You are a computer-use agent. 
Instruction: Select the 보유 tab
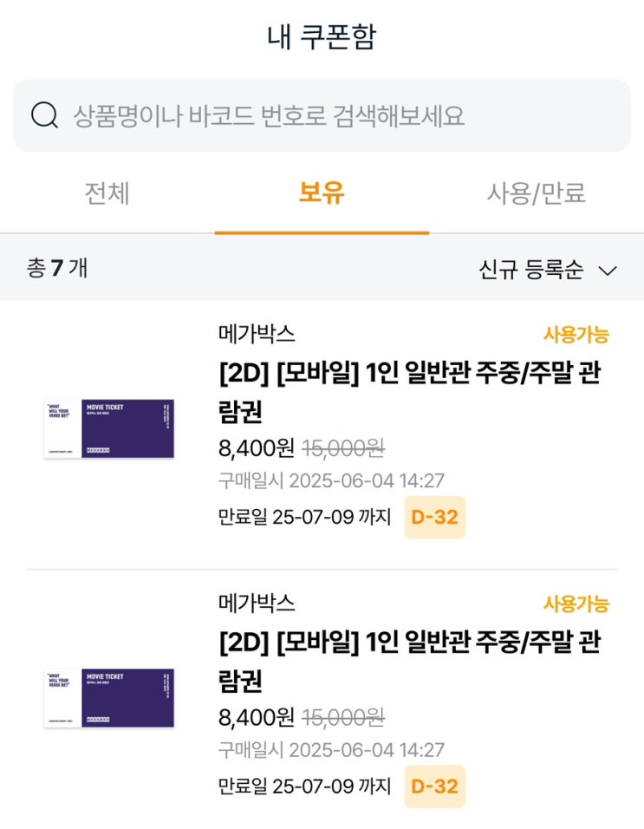tap(322, 193)
